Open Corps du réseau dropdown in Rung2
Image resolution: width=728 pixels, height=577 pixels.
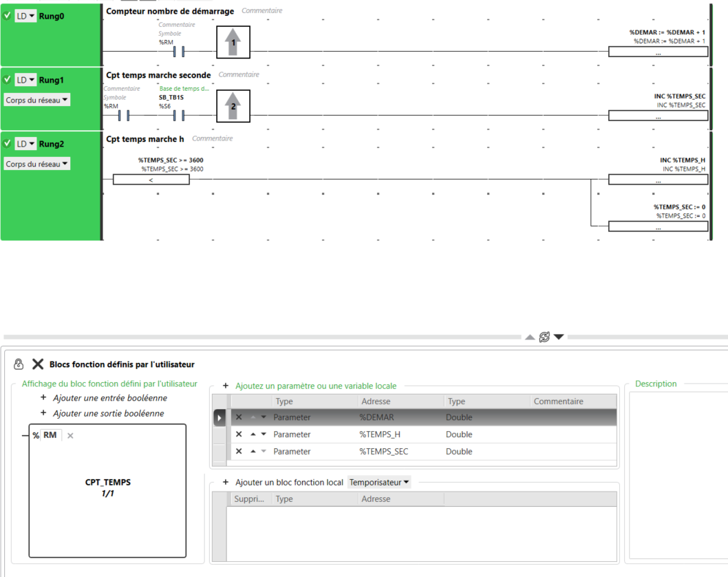point(37,164)
